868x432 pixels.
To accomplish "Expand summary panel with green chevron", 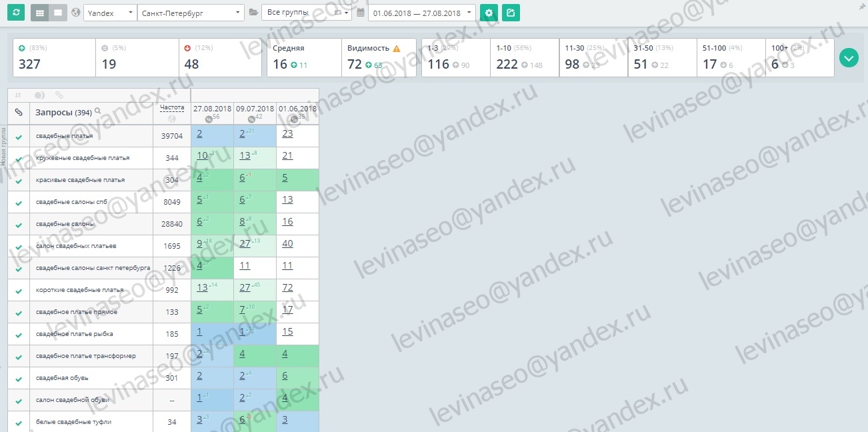I will coord(849,58).
